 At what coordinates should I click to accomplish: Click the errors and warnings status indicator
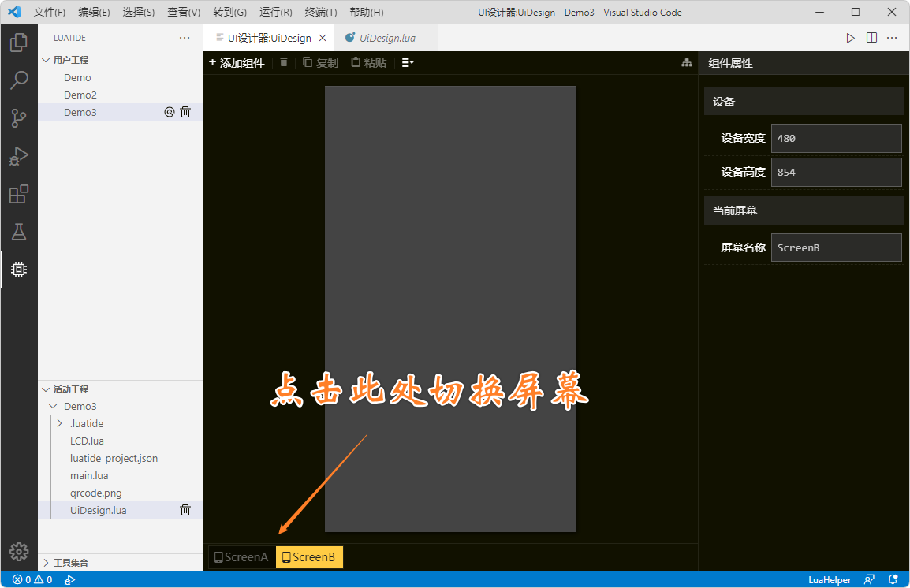[32, 579]
